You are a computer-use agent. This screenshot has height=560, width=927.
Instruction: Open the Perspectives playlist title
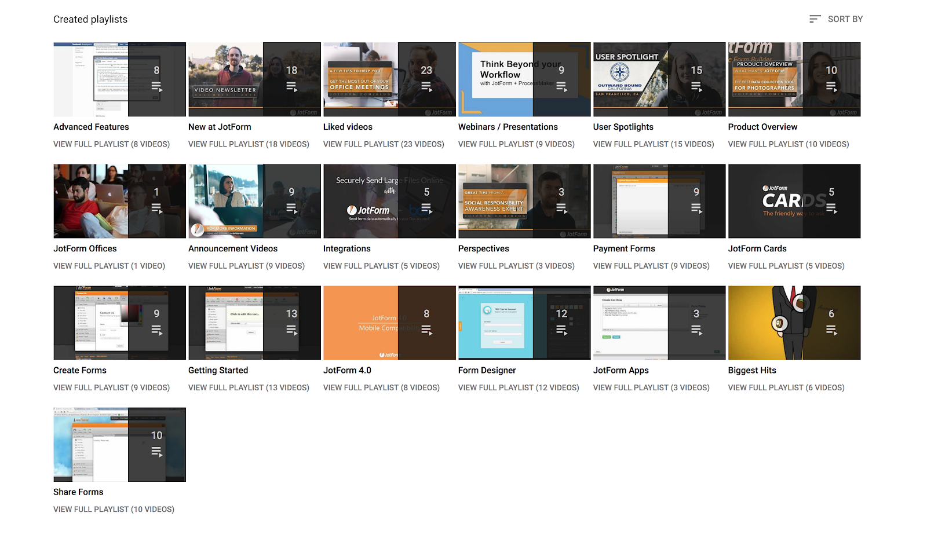(484, 248)
